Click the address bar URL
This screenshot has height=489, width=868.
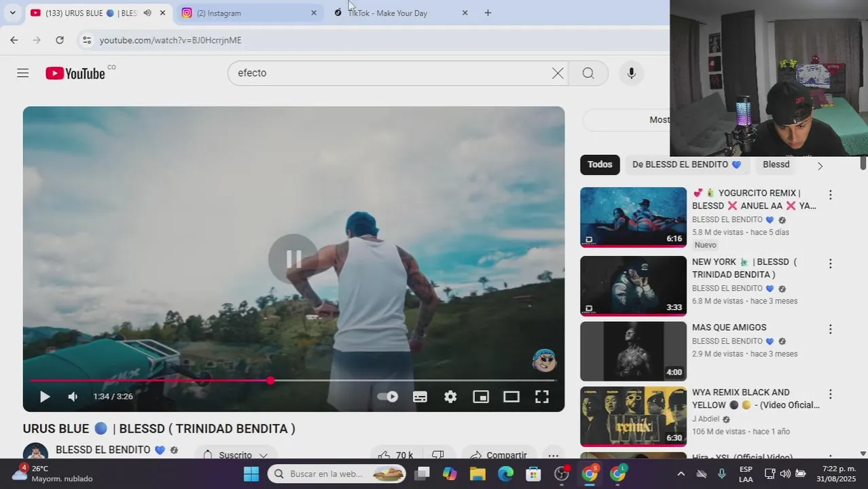pyautogui.click(x=170, y=40)
